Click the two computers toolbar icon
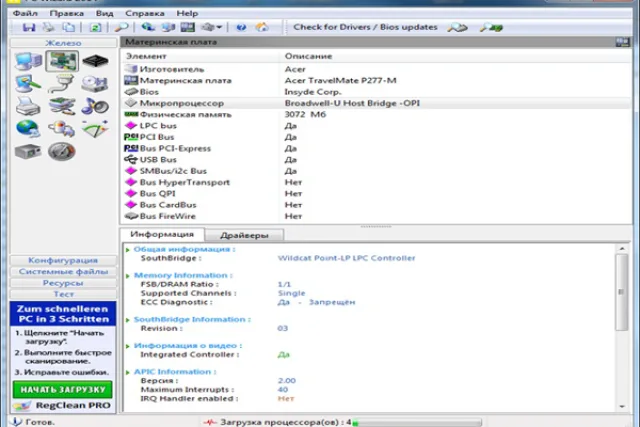This screenshot has height=427, width=640. [168, 27]
